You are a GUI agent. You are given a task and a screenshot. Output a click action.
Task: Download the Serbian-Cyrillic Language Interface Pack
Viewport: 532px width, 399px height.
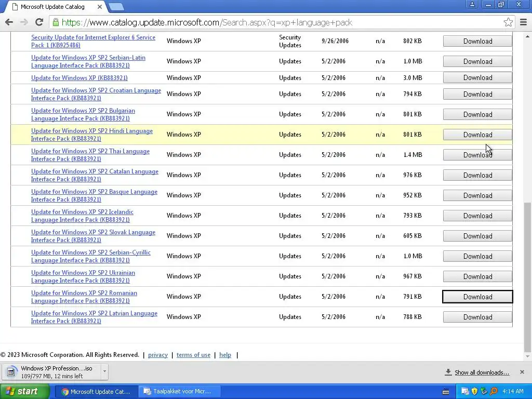(477, 257)
